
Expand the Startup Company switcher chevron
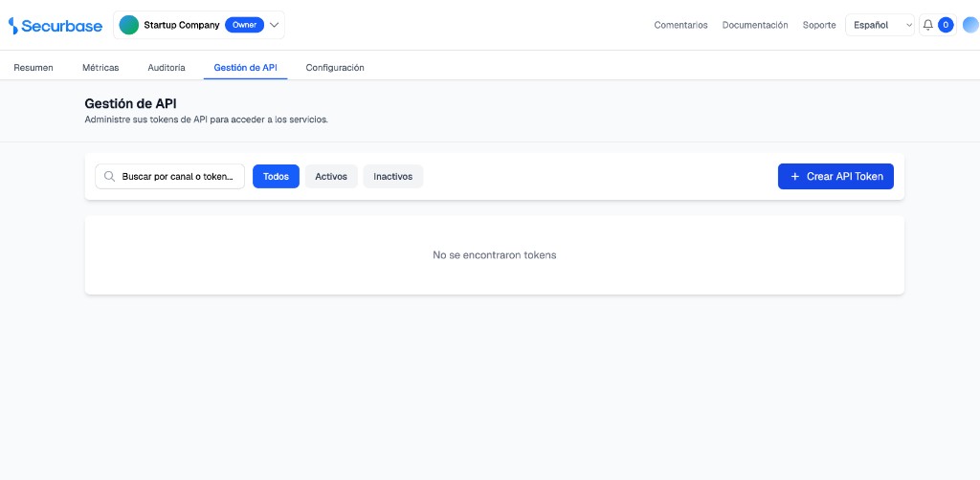click(274, 25)
